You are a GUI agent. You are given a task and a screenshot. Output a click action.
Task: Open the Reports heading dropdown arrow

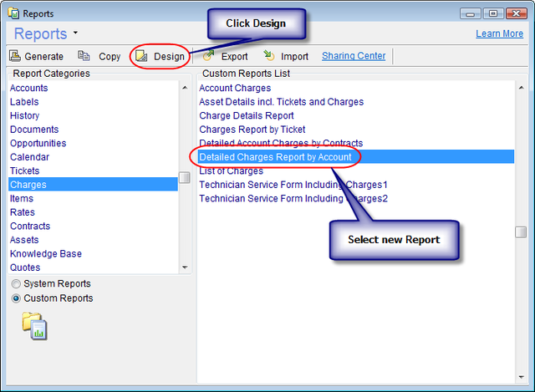coord(75,33)
